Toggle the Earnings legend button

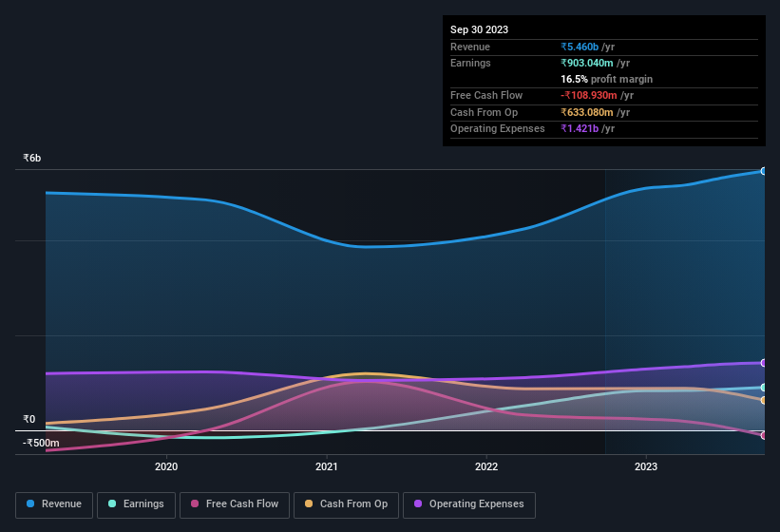[136, 504]
